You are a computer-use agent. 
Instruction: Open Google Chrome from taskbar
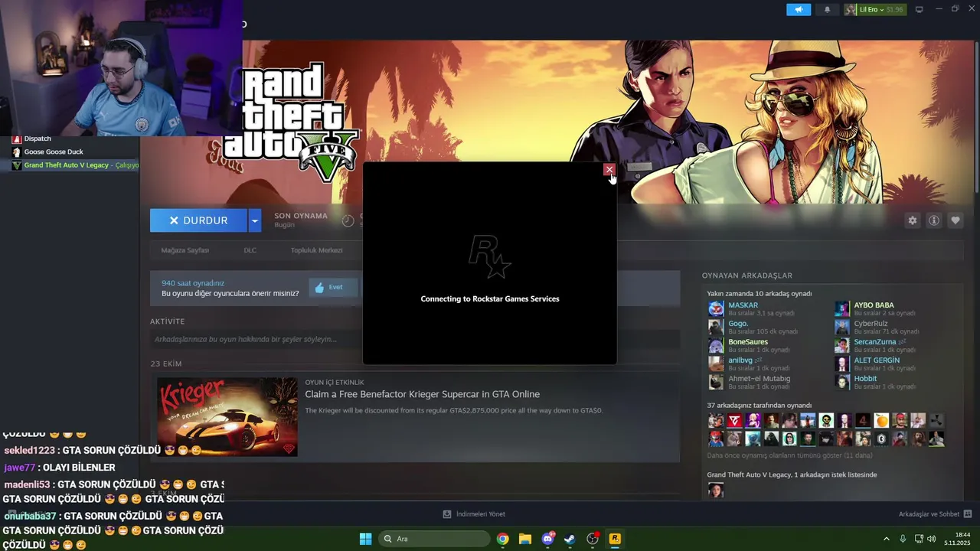[x=502, y=539]
